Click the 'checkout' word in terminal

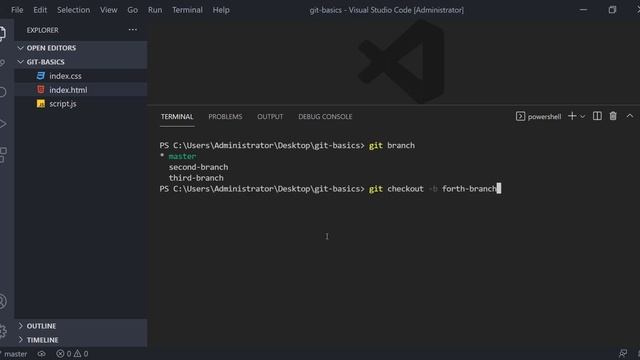(x=405, y=189)
